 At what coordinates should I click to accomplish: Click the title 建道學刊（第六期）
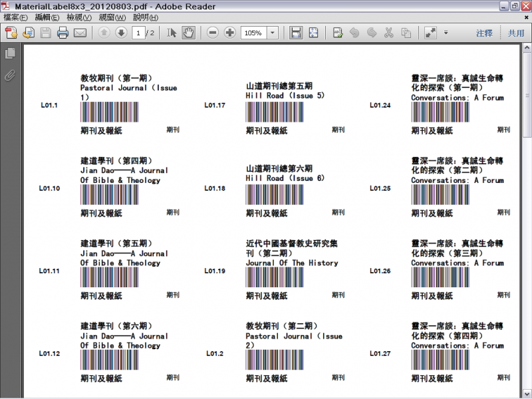click(116, 326)
